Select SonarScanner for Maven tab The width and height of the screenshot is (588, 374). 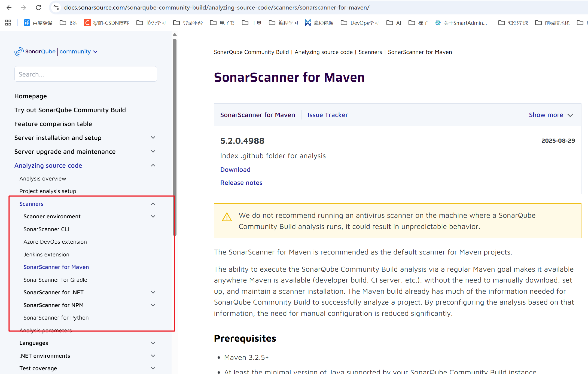point(258,115)
